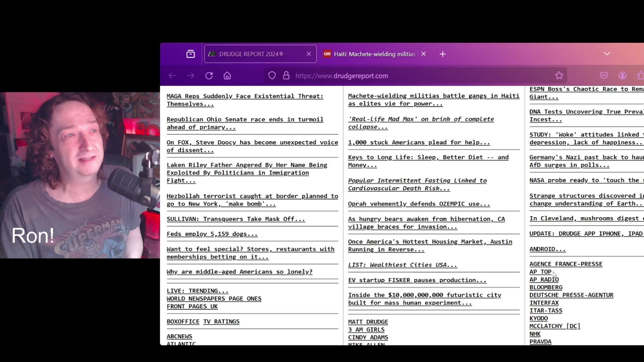This screenshot has width=644, height=362.
Task: Open Austin Housing Market Running in Reverse link
Action: pyautogui.click(x=430, y=246)
